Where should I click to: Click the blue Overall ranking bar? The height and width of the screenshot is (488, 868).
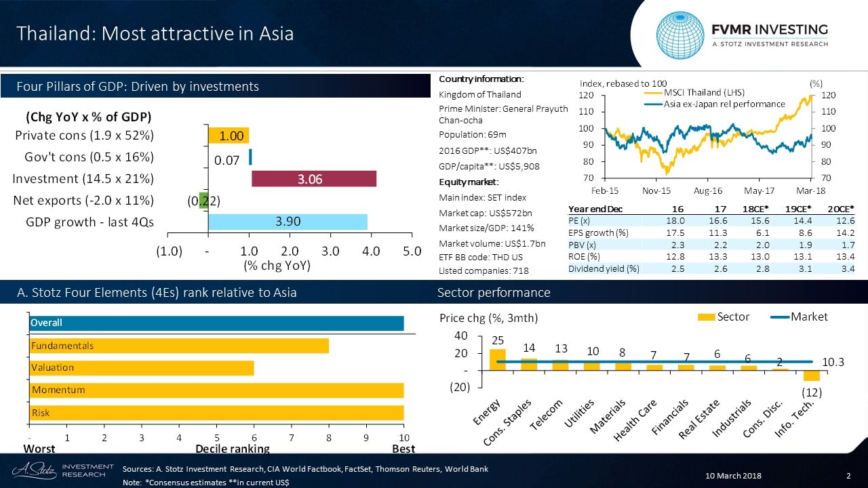click(216, 323)
